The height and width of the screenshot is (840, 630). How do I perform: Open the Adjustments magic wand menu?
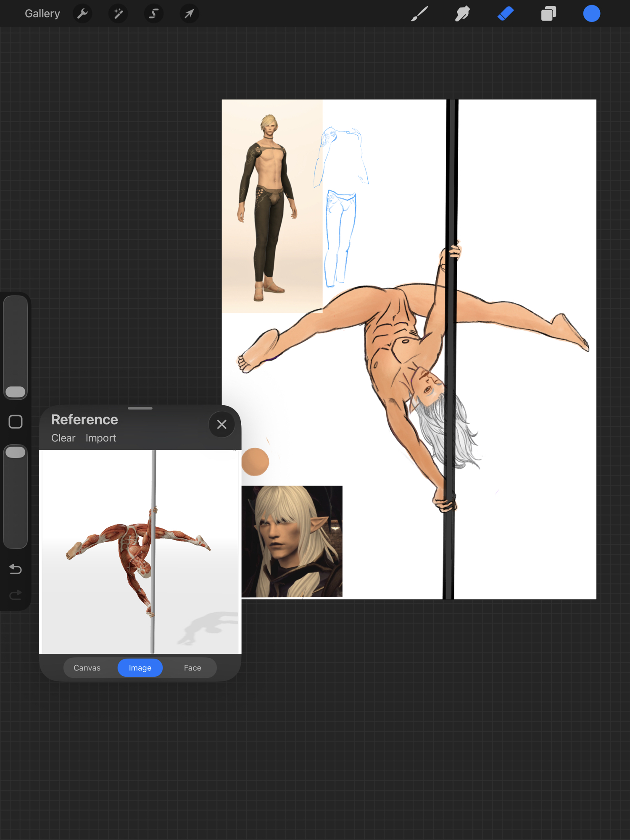pos(118,14)
